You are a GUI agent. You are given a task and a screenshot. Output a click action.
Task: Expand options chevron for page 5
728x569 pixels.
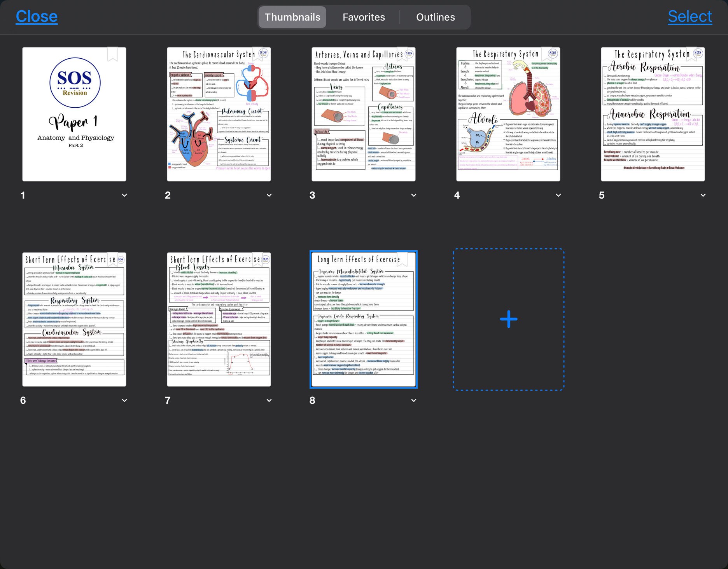click(x=703, y=195)
